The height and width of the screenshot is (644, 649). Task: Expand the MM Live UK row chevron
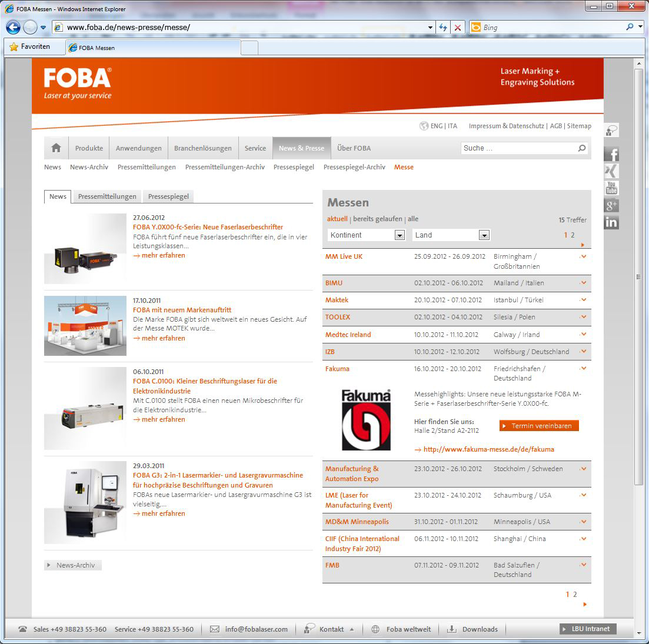point(583,256)
